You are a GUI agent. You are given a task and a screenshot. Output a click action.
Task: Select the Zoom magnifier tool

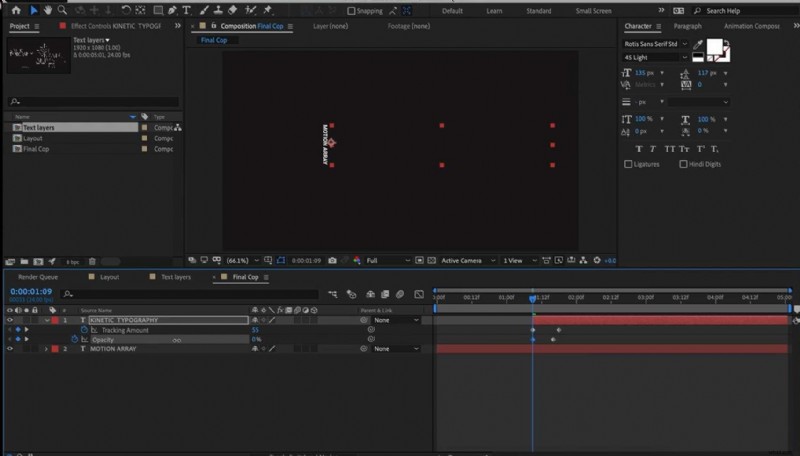62,10
